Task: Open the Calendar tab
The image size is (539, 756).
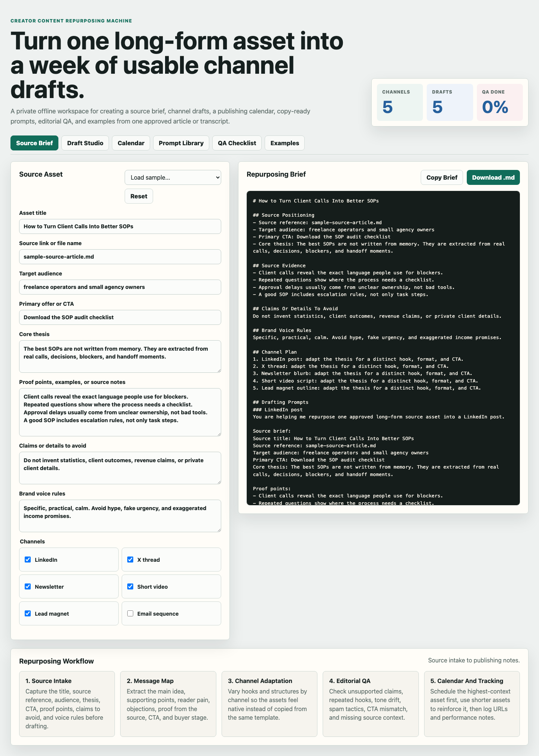Action: [131, 143]
